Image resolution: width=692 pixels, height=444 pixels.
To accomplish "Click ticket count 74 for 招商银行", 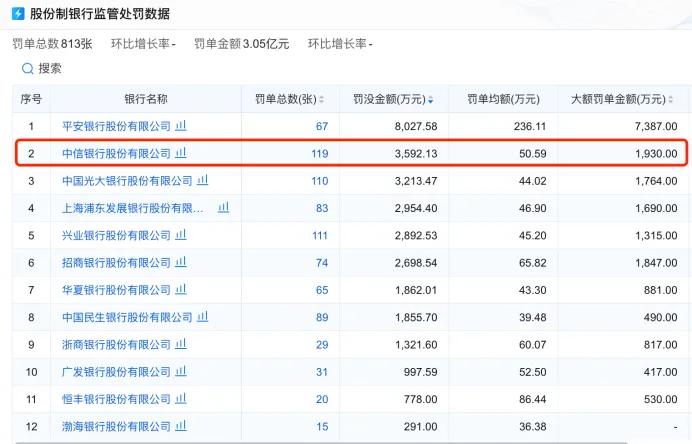I will click(322, 263).
